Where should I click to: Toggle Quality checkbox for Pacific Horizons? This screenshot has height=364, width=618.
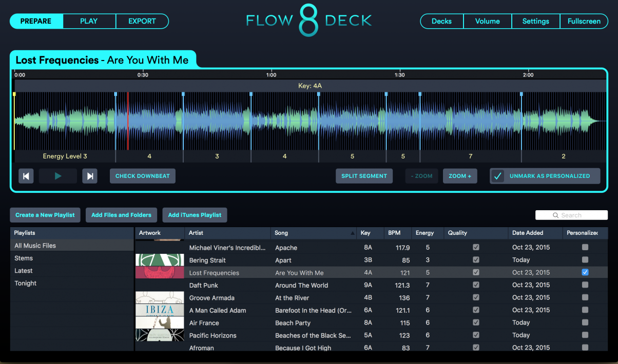[476, 335]
